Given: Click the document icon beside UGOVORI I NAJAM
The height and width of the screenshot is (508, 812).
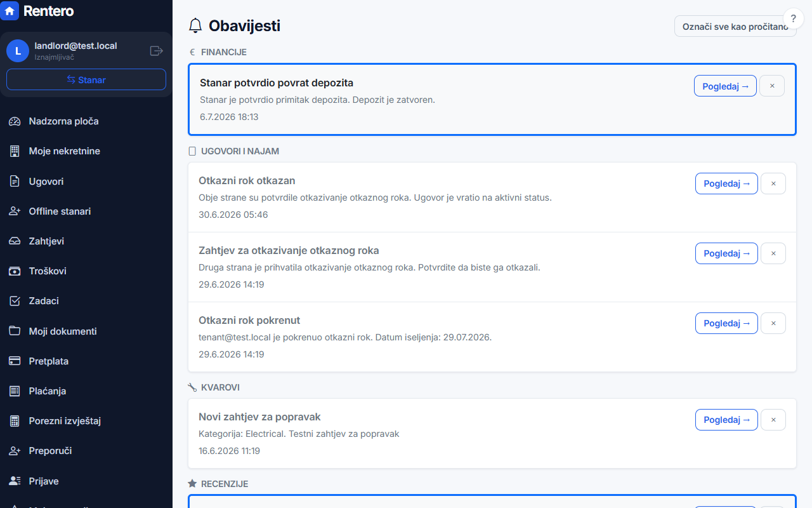Looking at the screenshot, I should click(x=192, y=151).
